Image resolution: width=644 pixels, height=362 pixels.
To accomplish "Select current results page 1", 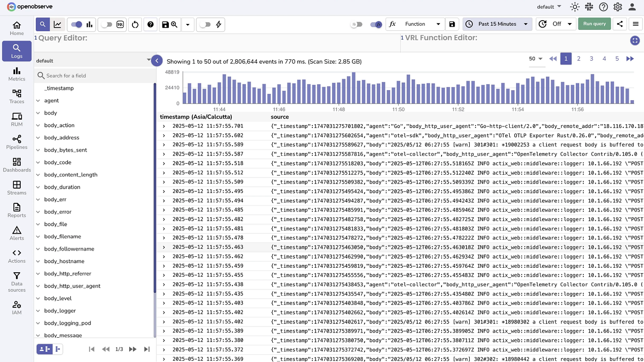I will (566, 58).
